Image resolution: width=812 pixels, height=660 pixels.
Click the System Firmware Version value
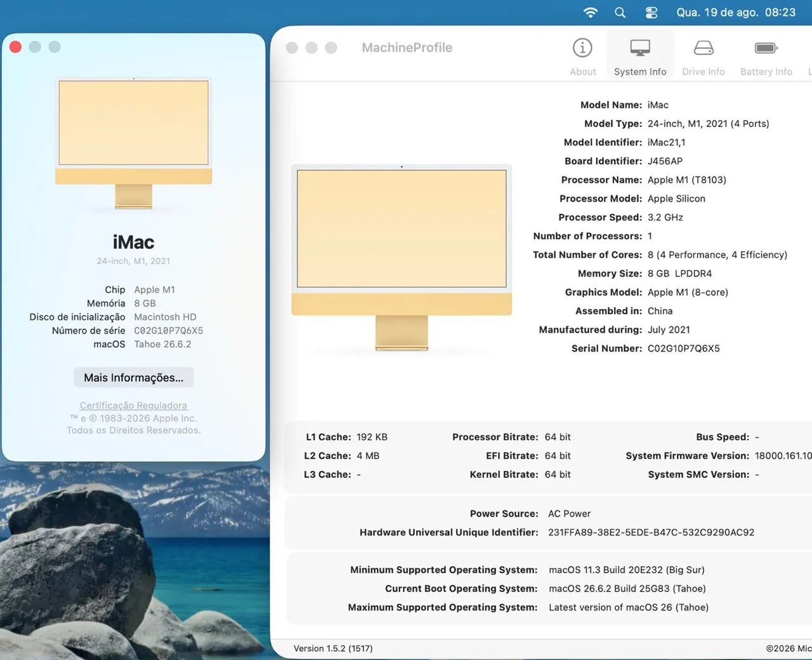point(783,456)
